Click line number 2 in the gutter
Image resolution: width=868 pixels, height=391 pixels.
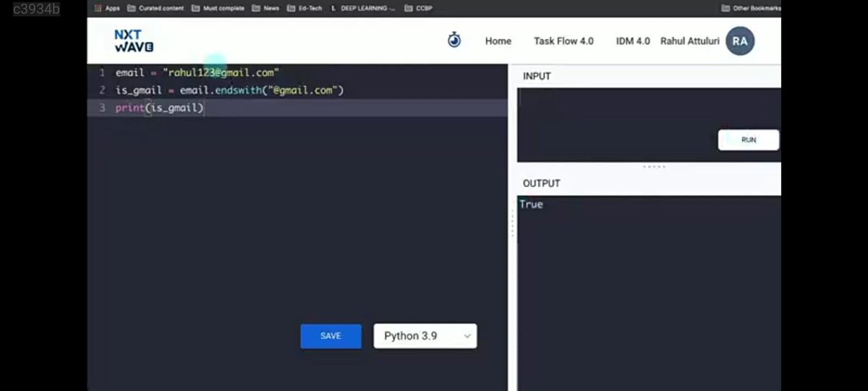102,91
